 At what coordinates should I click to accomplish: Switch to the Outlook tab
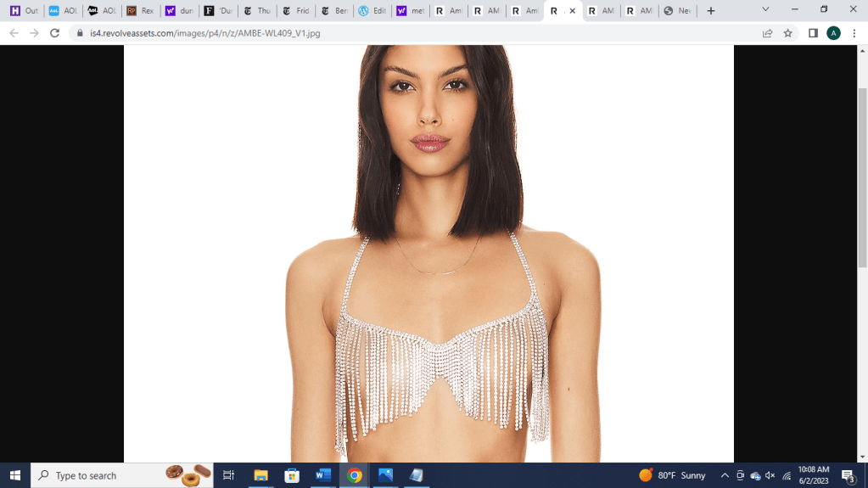(x=24, y=11)
